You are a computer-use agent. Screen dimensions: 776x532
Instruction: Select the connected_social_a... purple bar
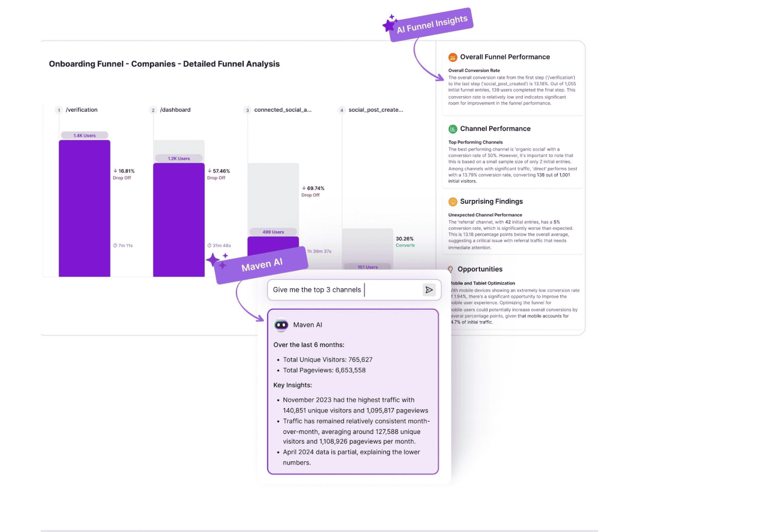point(273,246)
